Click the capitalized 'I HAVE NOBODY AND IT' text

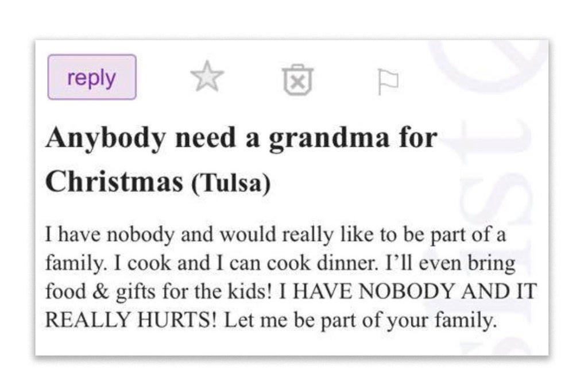407,293
